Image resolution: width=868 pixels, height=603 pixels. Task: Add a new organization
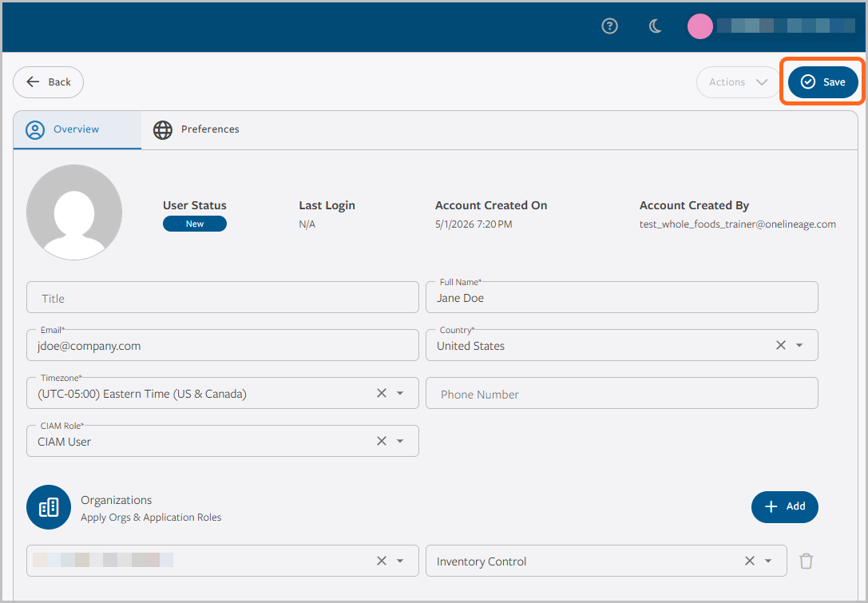pyautogui.click(x=784, y=506)
